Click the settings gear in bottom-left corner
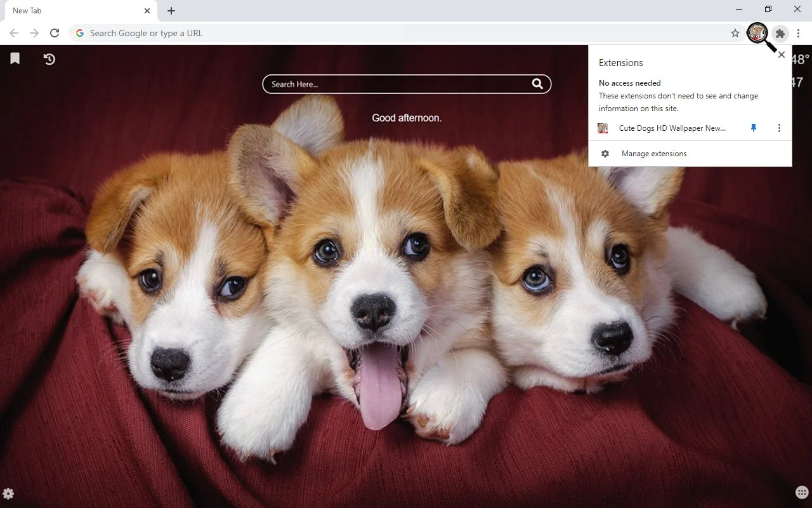The image size is (812, 508). click(x=9, y=492)
